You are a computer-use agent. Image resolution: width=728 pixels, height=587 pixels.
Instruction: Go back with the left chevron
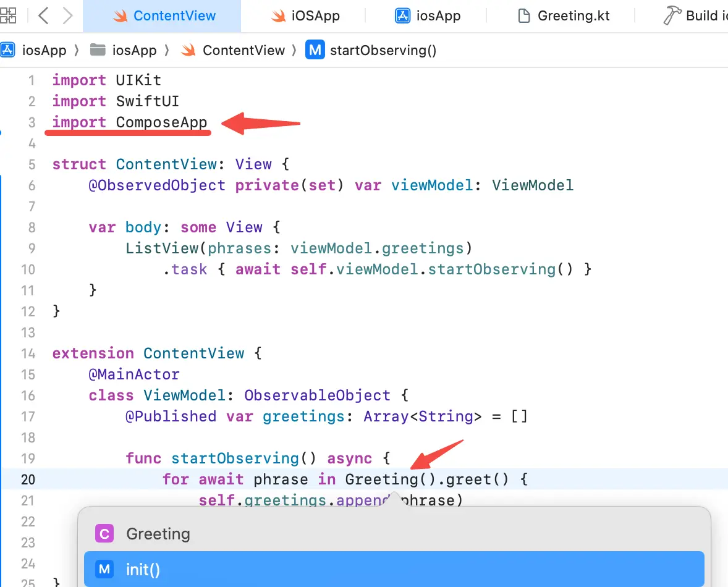pyautogui.click(x=43, y=15)
